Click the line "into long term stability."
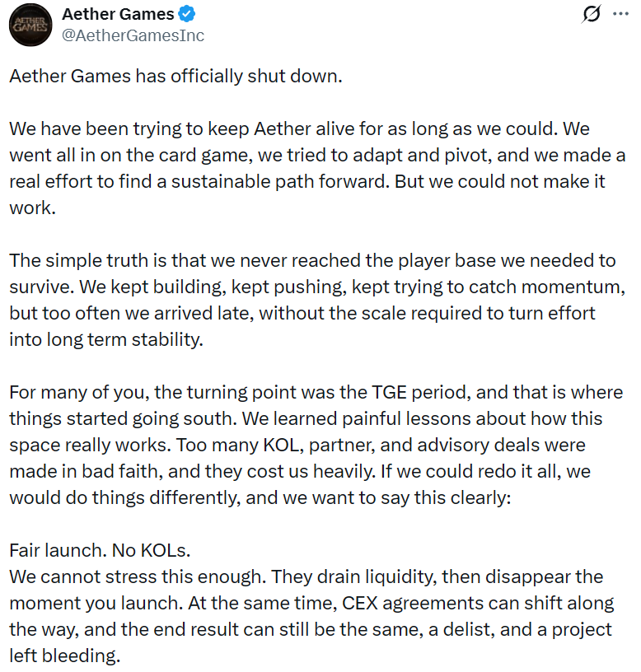The width and height of the screenshot is (641, 672). click(x=105, y=339)
